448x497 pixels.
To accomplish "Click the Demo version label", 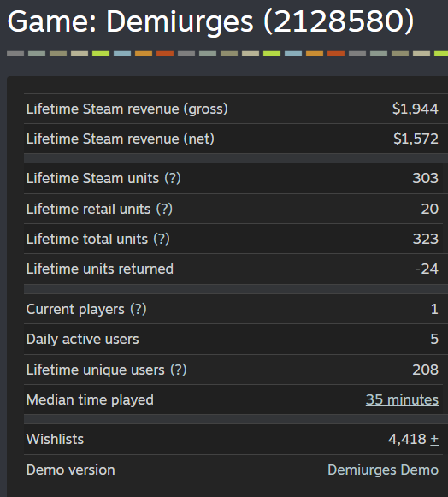I will click(x=71, y=470).
